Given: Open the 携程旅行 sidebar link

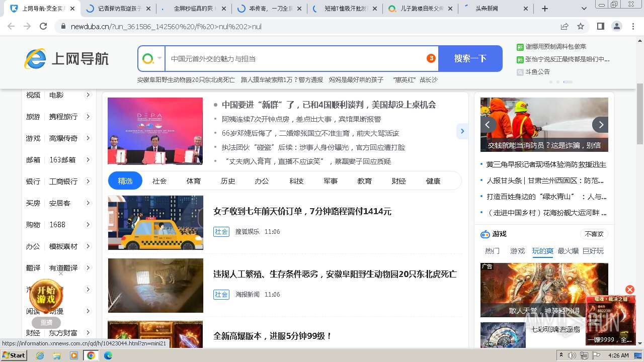Looking at the screenshot, I should [63, 117].
